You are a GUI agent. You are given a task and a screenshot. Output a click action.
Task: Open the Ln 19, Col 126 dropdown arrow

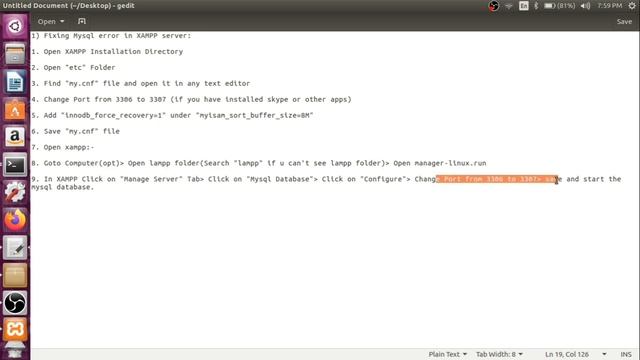604,354
